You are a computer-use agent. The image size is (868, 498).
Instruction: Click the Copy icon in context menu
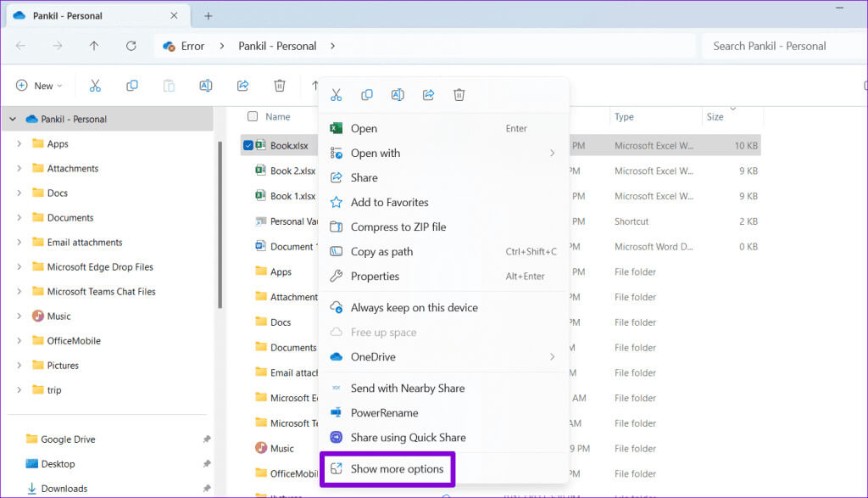pos(367,95)
